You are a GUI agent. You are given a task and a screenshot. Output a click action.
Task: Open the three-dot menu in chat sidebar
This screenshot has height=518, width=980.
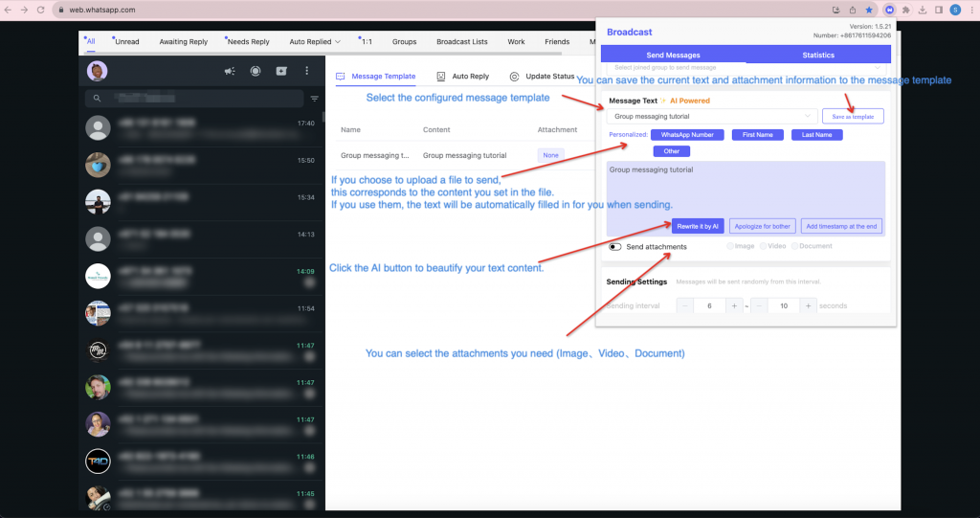point(306,71)
